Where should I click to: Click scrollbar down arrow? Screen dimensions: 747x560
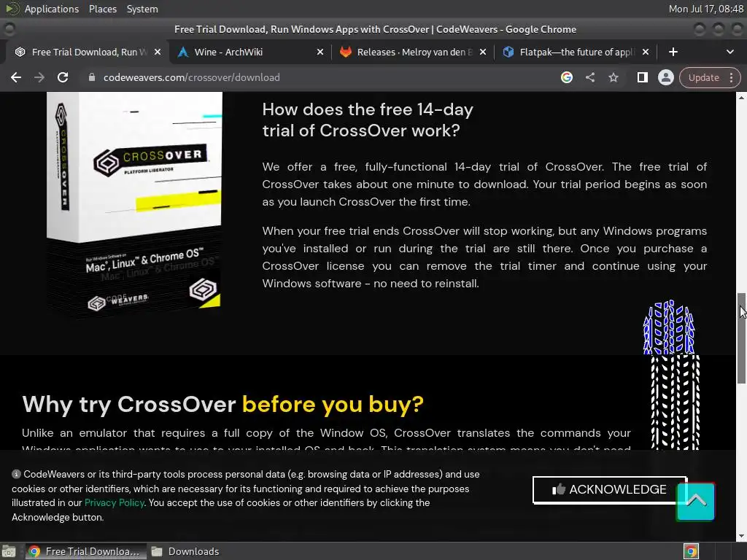pos(741,536)
